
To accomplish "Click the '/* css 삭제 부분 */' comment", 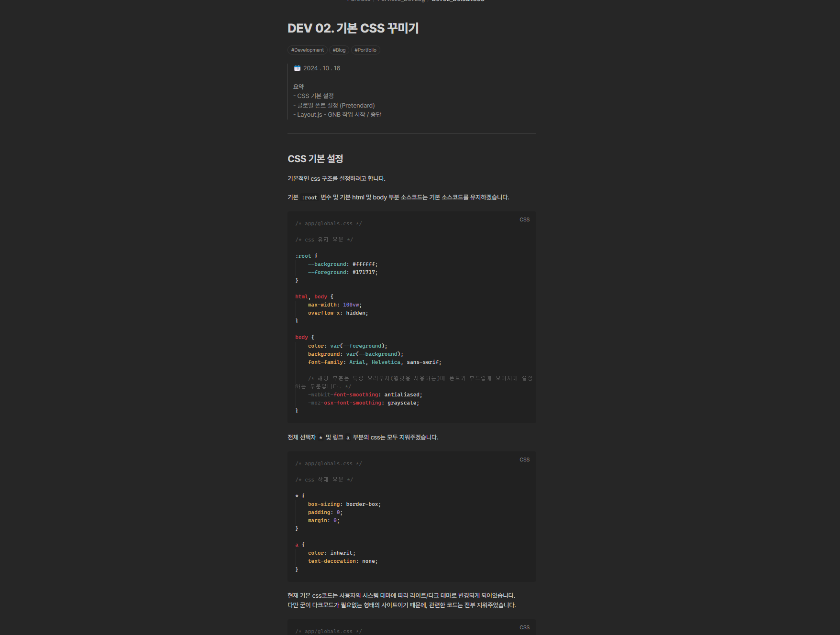I will point(324,480).
